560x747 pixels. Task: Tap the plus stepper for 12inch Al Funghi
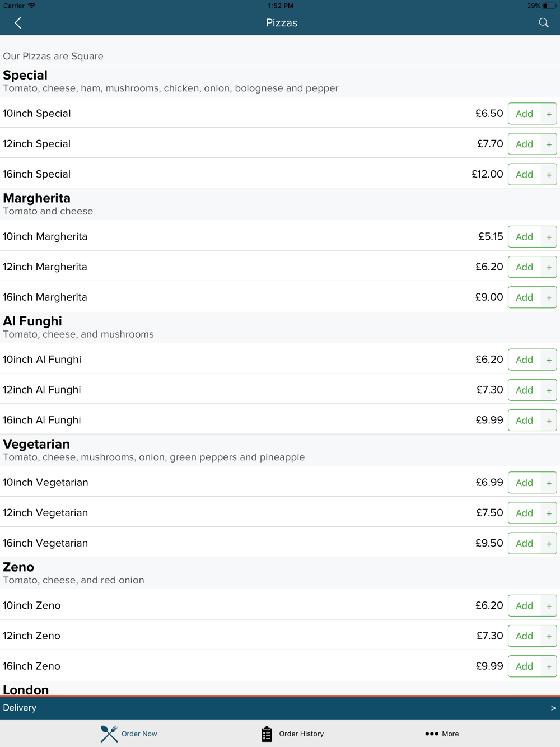coord(549,390)
